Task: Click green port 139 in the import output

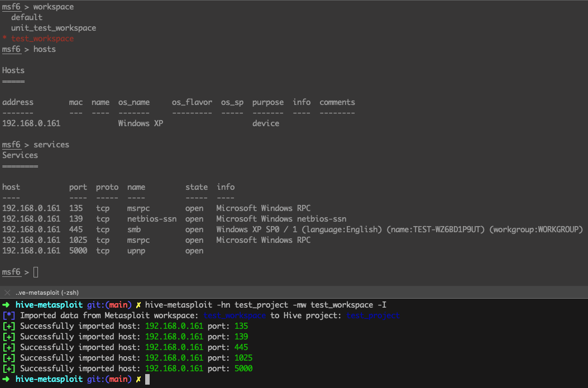Action: [241, 337]
